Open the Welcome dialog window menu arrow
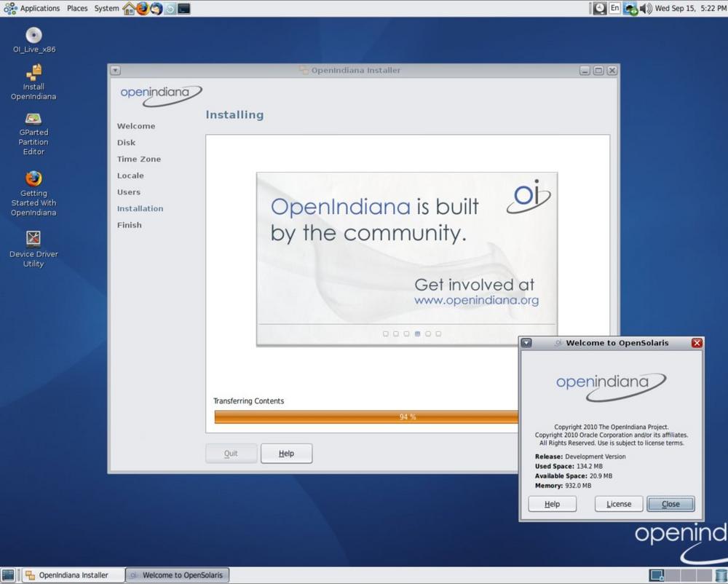Viewport: 728px width, 584px height. [x=526, y=343]
